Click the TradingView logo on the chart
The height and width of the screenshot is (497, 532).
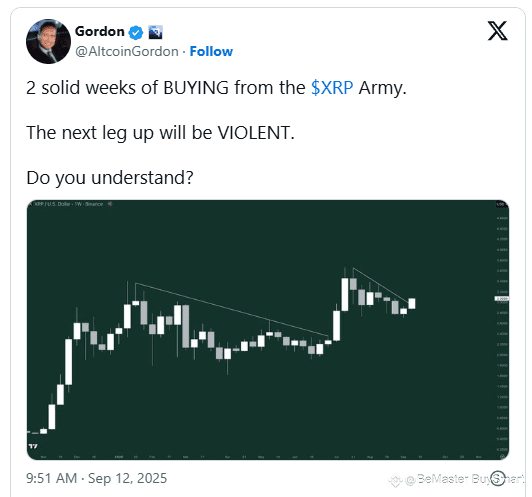[x=33, y=446]
